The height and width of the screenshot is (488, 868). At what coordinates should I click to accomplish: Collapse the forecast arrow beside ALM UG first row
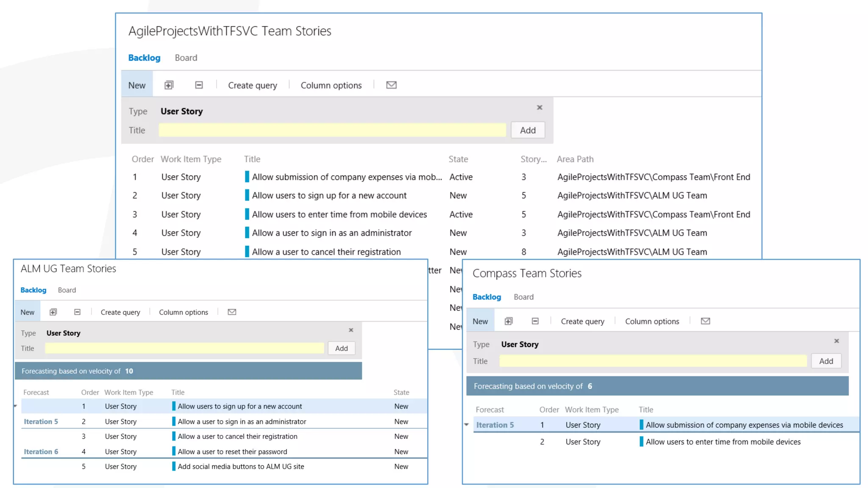point(16,406)
